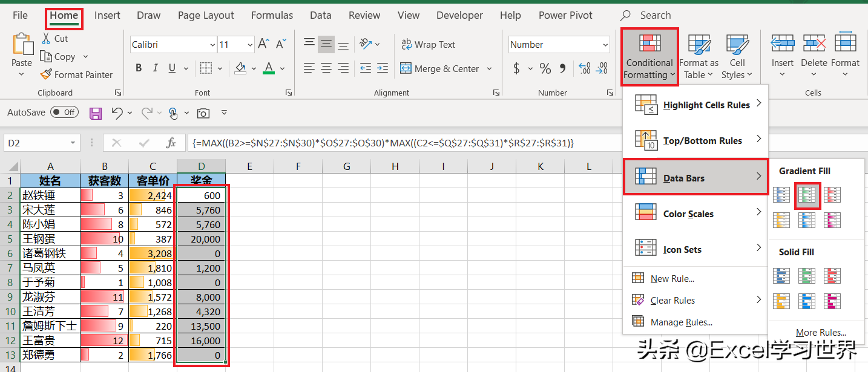This screenshot has height=372, width=868.
Task: Choose Red gradient fill data bar
Action: click(832, 195)
